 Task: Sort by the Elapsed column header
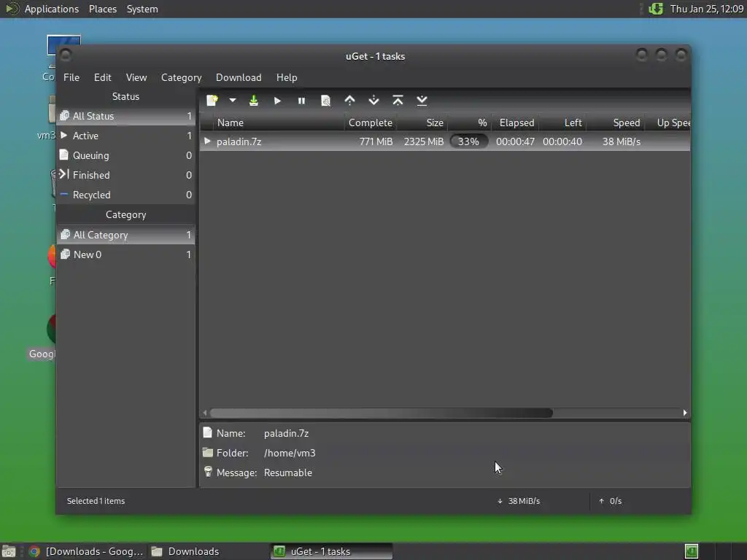coord(516,122)
